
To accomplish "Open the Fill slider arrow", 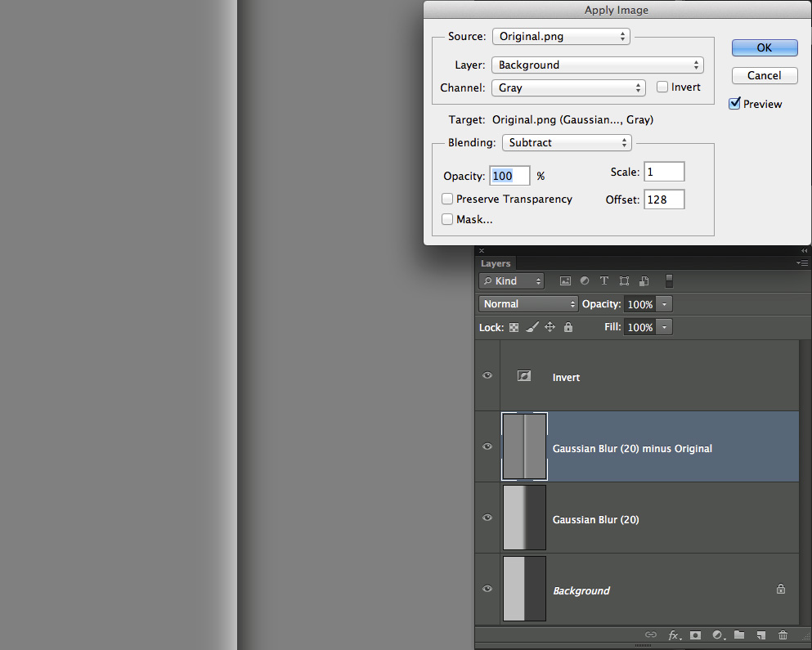I will (665, 327).
